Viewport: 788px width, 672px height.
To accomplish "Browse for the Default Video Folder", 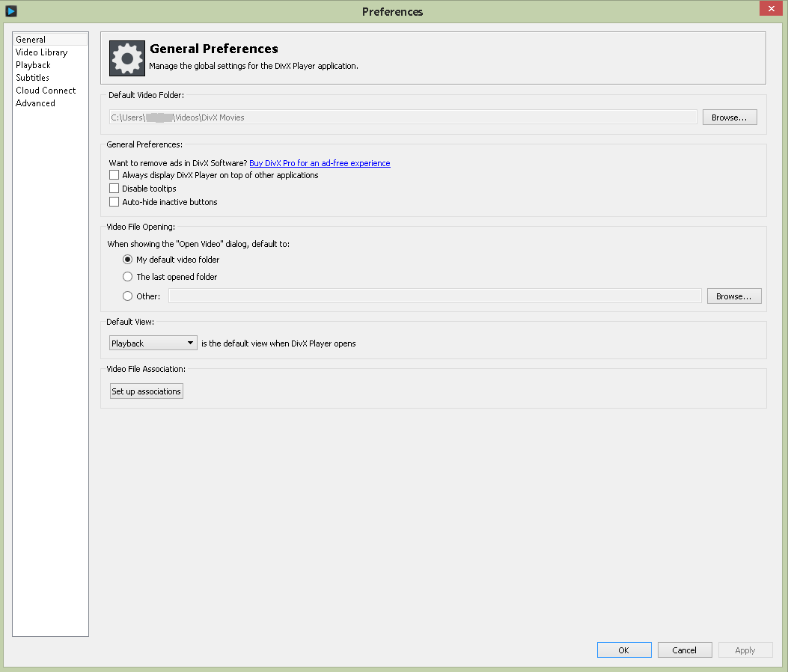I will pos(729,117).
